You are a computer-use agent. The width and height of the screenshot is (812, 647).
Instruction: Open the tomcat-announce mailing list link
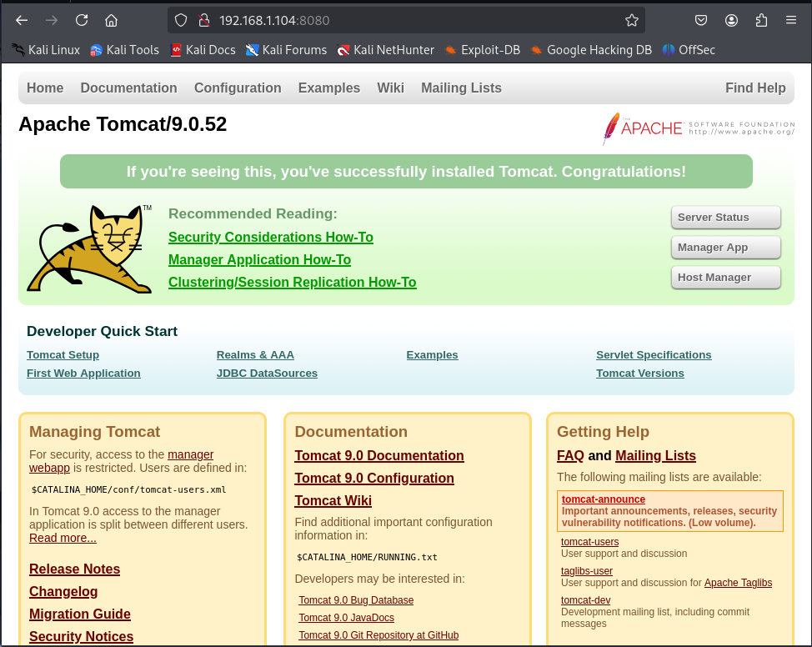[x=604, y=499]
